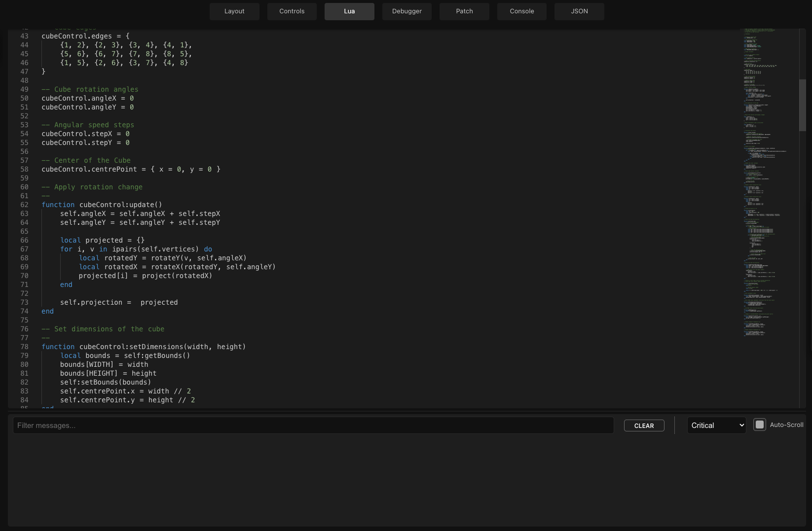The image size is (812, 531).
Task: Open the Controls tab
Action: tap(292, 11)
